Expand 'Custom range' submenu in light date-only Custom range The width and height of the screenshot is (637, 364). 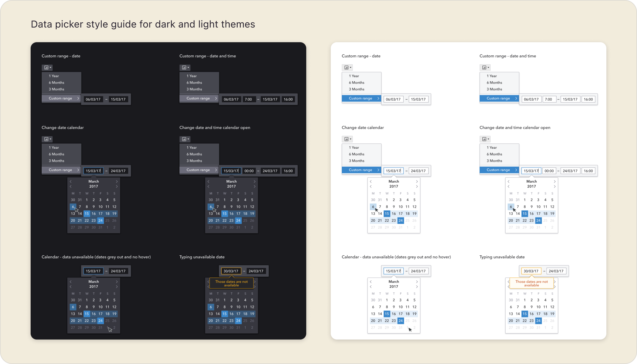coord(362,98)
